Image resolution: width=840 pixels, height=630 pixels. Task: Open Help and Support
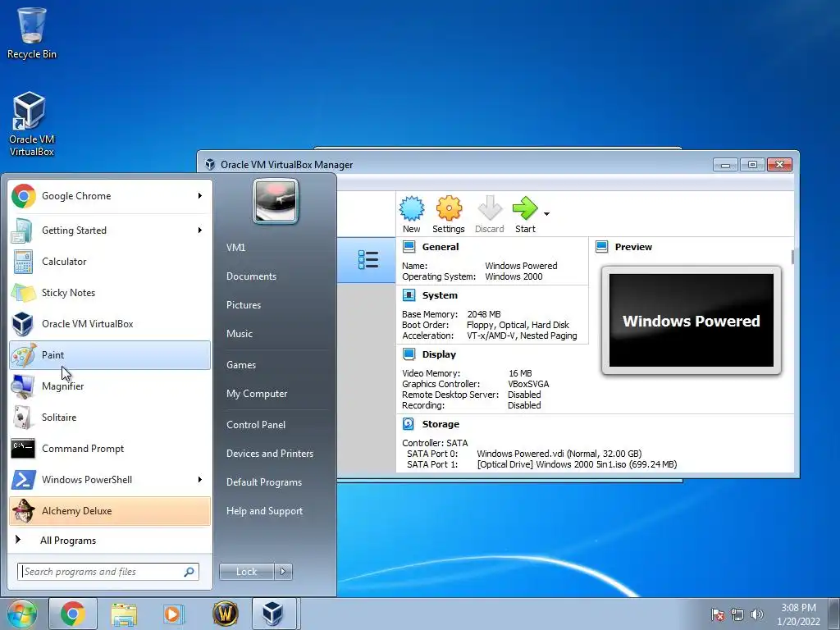click(264, 511)
